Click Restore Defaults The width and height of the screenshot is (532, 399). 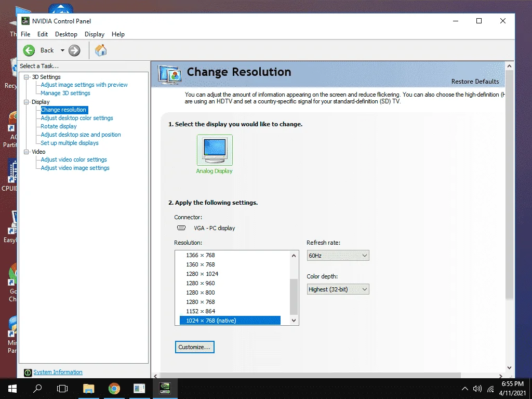click(475, 82)
